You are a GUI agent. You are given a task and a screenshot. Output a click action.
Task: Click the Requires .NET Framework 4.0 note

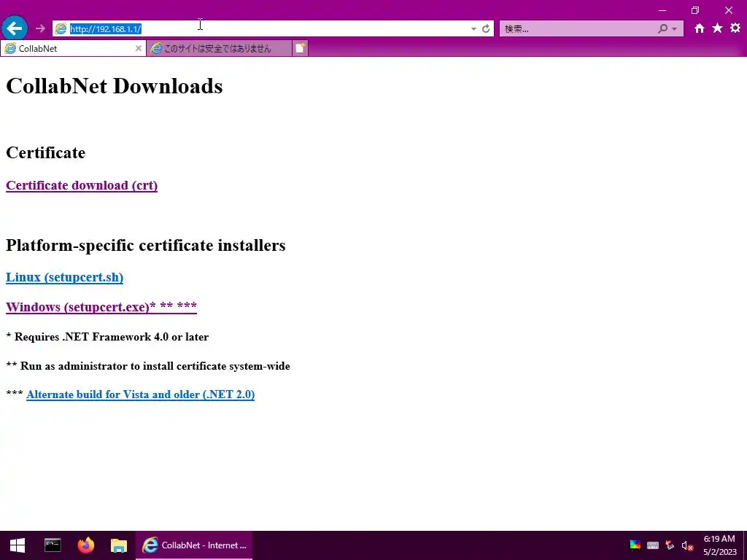pyautogui.click(x=107, y=337)
